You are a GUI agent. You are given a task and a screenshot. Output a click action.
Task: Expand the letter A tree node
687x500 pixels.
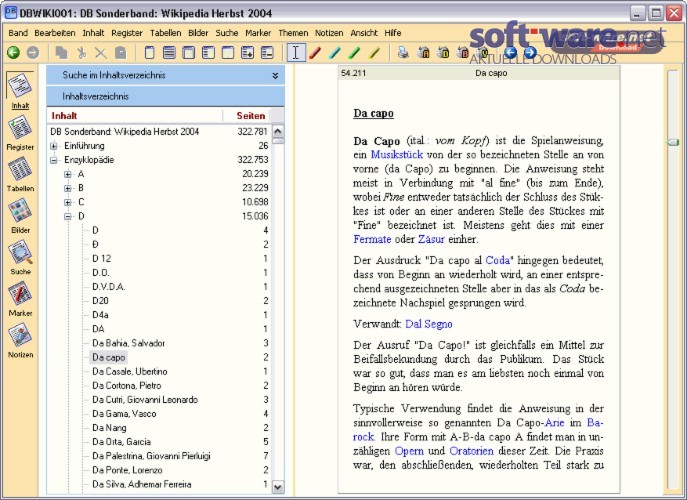[x=67, y=174]
